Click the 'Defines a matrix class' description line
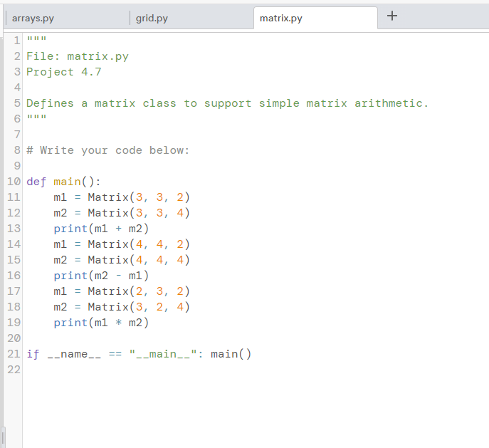The height and width of the screenshot is (448, 489). 227,103
